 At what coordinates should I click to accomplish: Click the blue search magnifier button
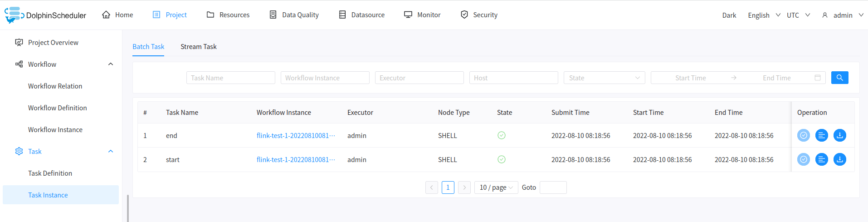(839, 78)
